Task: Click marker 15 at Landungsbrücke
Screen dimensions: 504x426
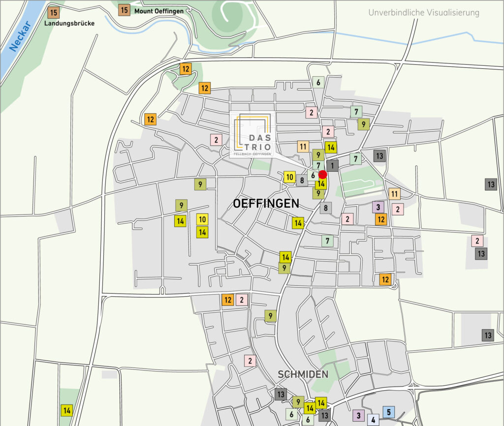Action: pyautogui.click(x=53, y=12)
